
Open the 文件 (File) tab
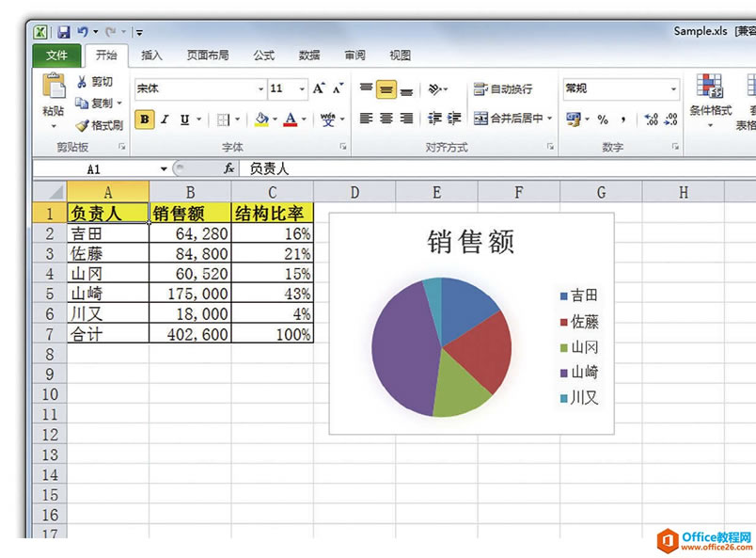(x=56, y=56)
